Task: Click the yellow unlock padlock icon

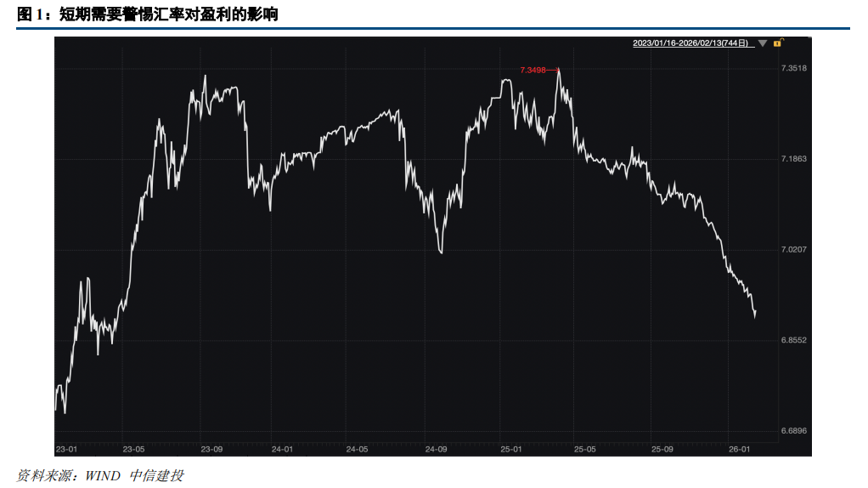Action: click(778, 43)
